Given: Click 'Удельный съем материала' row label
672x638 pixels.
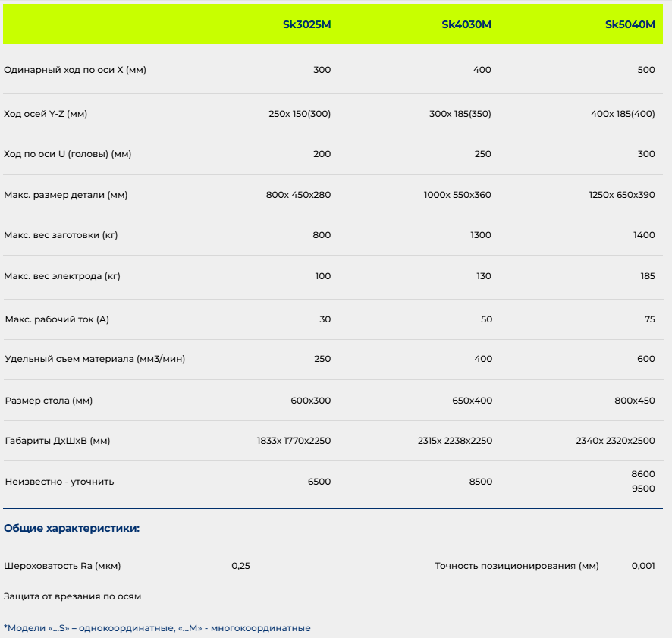Looking at the screenshot, I should tap(95, 359).
